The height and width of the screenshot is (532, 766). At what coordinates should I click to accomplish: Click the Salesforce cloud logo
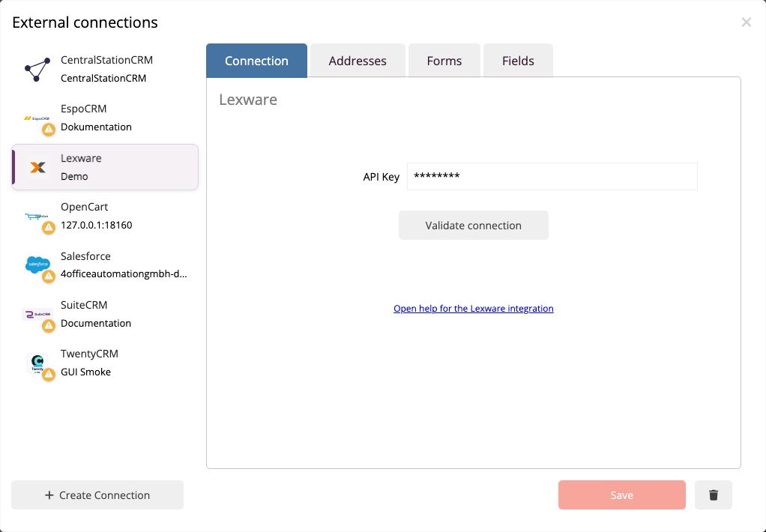point(37,265)
